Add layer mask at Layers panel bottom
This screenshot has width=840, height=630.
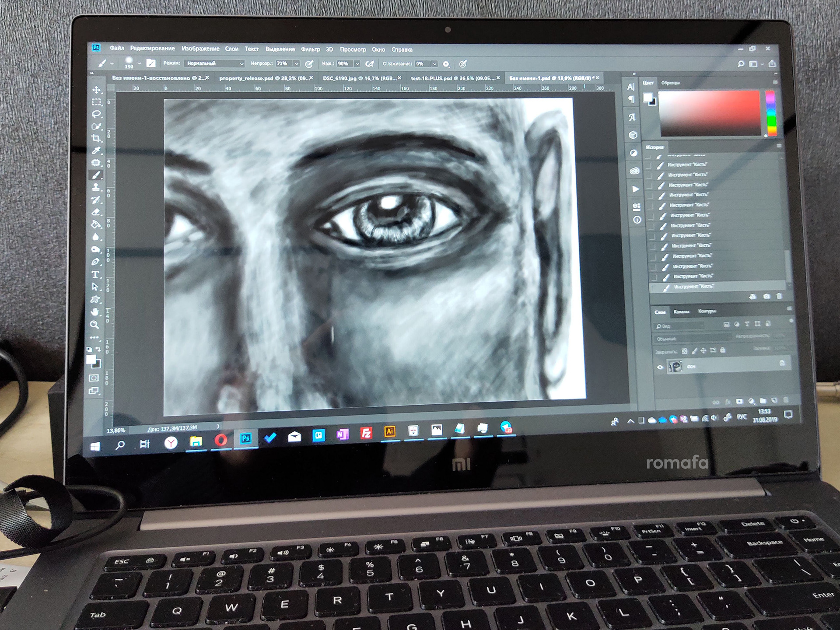739,401
